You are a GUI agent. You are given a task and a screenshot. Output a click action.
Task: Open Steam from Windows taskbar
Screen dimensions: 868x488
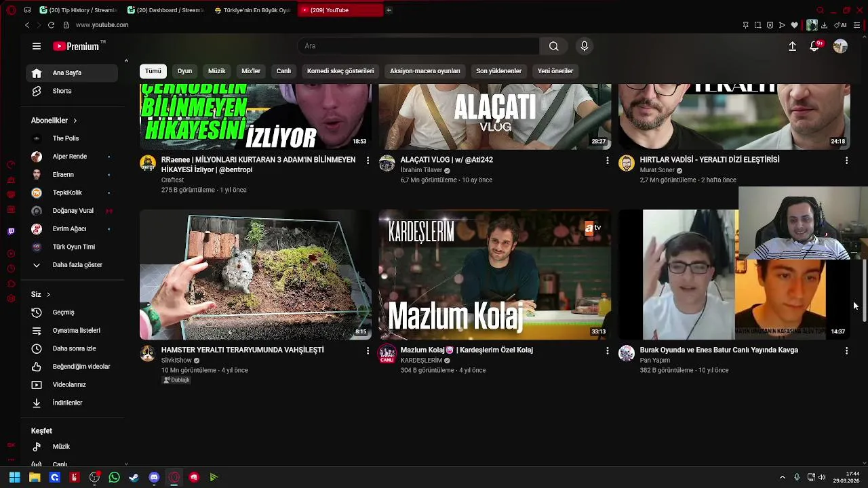[134, 477]
